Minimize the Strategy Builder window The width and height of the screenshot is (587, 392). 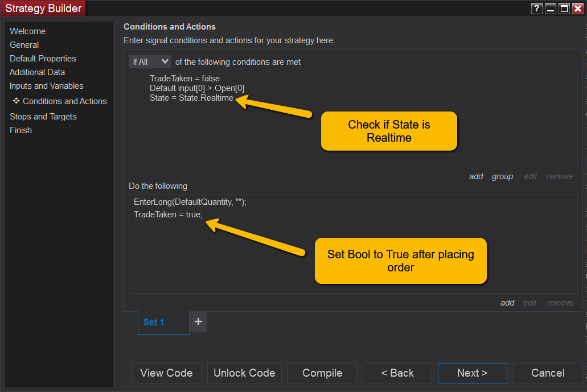click(x=551, y=9)
